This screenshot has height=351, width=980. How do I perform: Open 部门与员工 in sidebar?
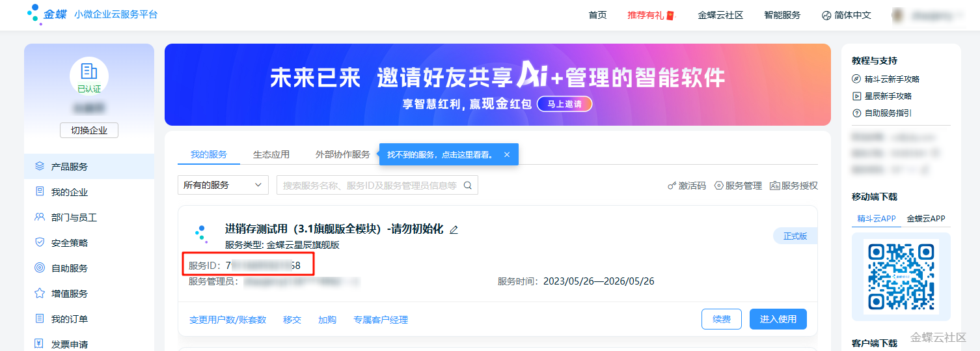click(x=74, y=218)
